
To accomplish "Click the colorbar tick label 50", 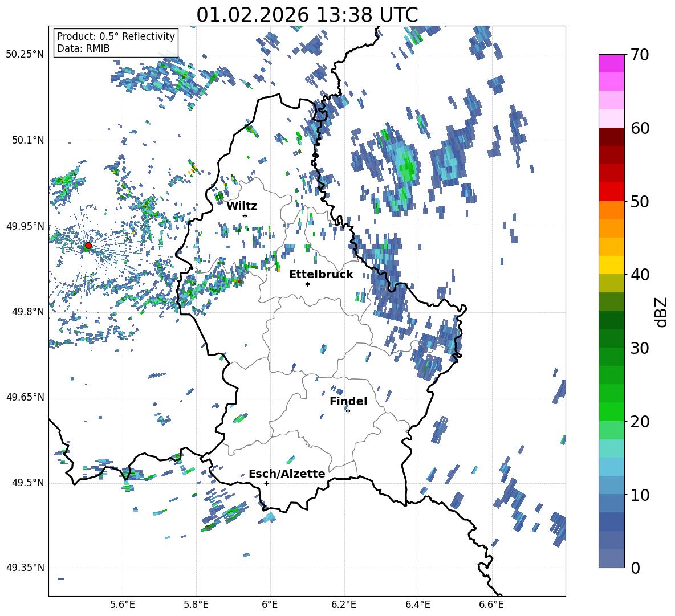I will pyautogui.click(x=640, y=201).
